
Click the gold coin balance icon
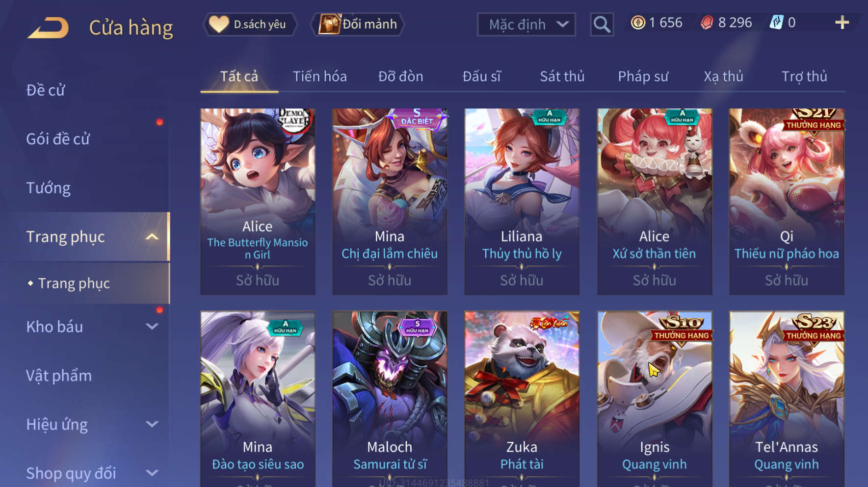click(x=638, y=23)
